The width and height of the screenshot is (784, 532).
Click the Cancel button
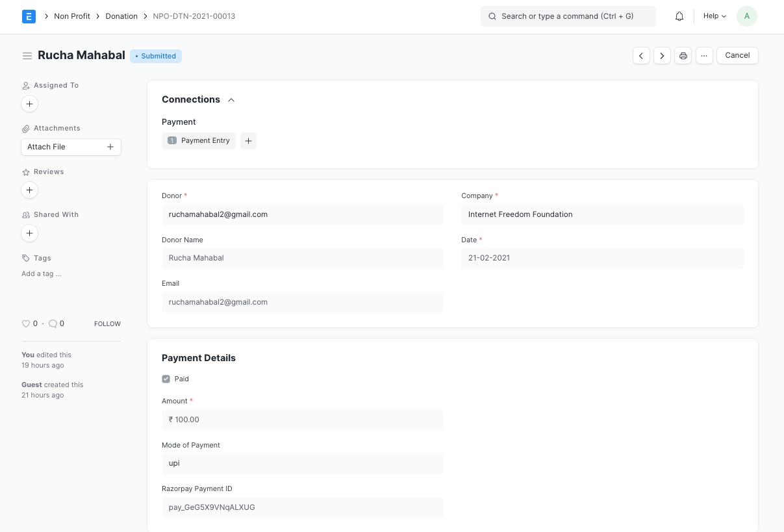pos(737,56)
